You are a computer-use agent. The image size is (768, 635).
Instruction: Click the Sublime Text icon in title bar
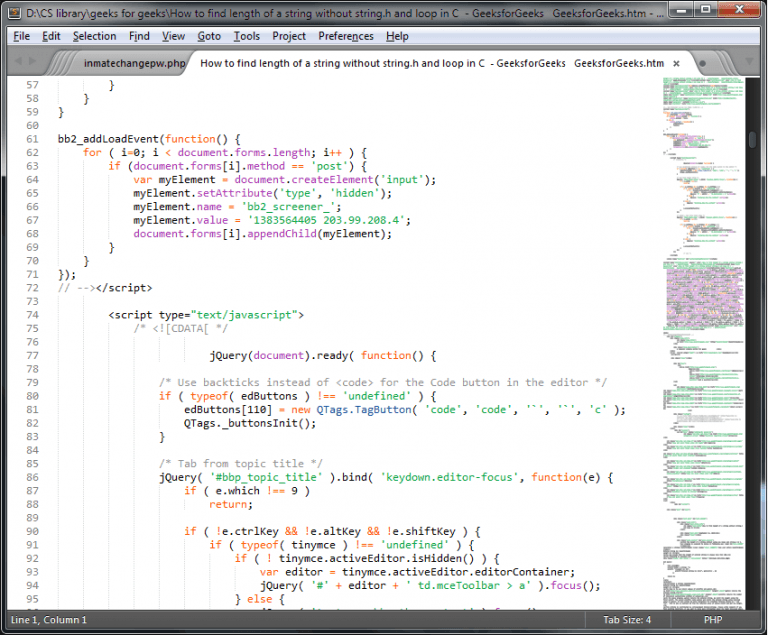pos(14,12)
